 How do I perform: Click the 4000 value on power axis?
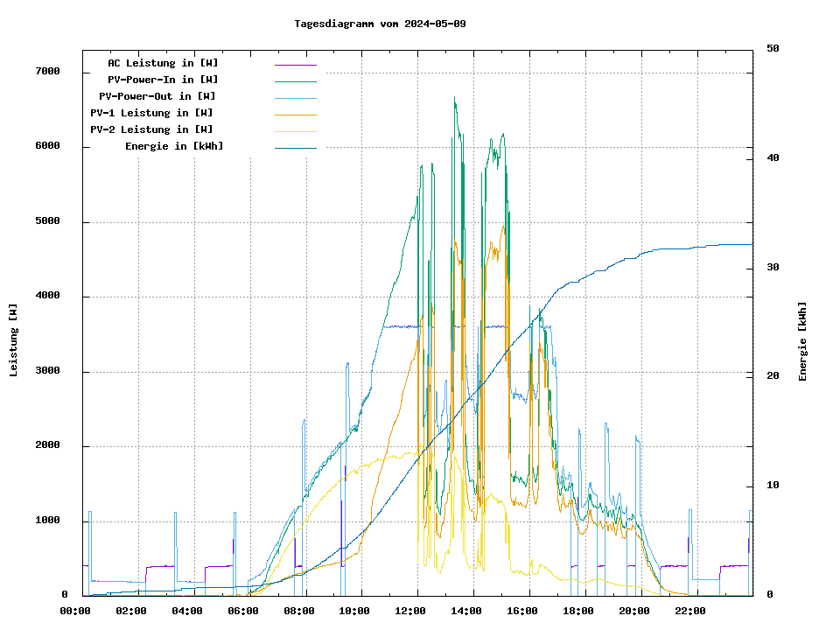pyautogui.click(x=47, y=297)
